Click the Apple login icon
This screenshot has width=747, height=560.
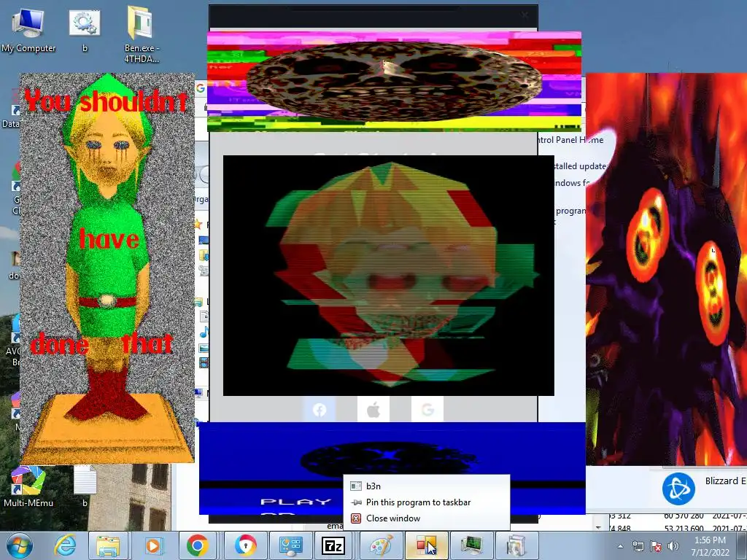pyautogui.click(x=373, y=410)
